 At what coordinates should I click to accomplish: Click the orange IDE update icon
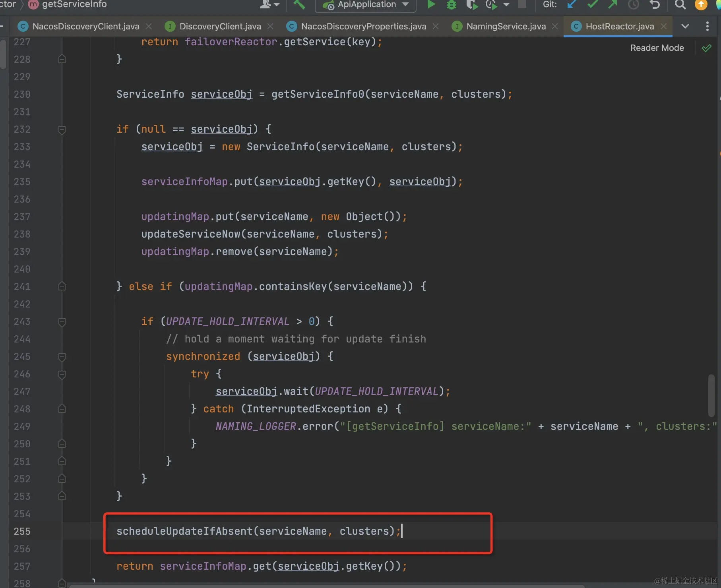coord(701,4)
